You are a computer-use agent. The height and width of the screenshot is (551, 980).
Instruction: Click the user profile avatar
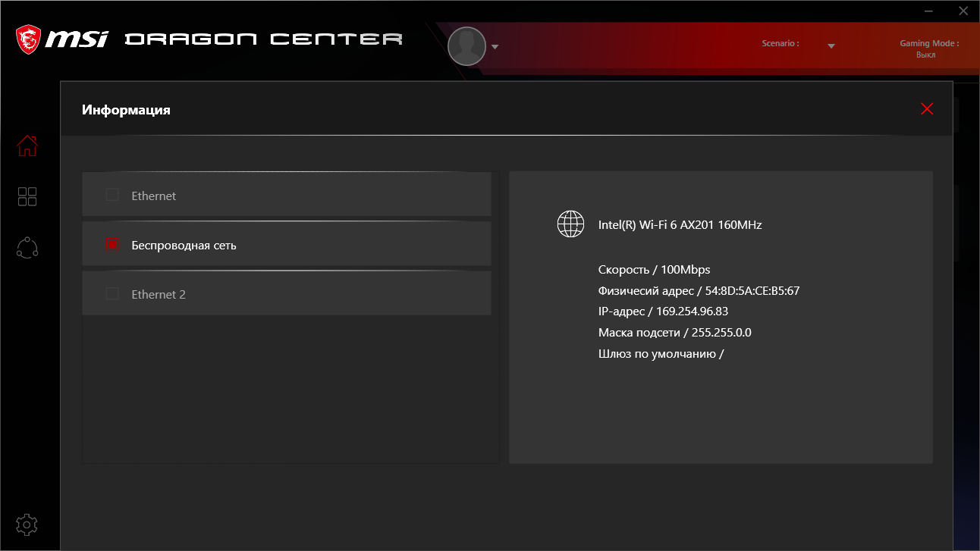pyautogui.click(x=466, y=46)
